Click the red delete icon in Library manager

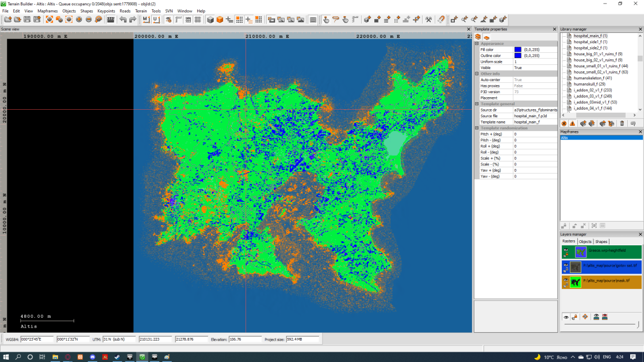pos(564,124)
